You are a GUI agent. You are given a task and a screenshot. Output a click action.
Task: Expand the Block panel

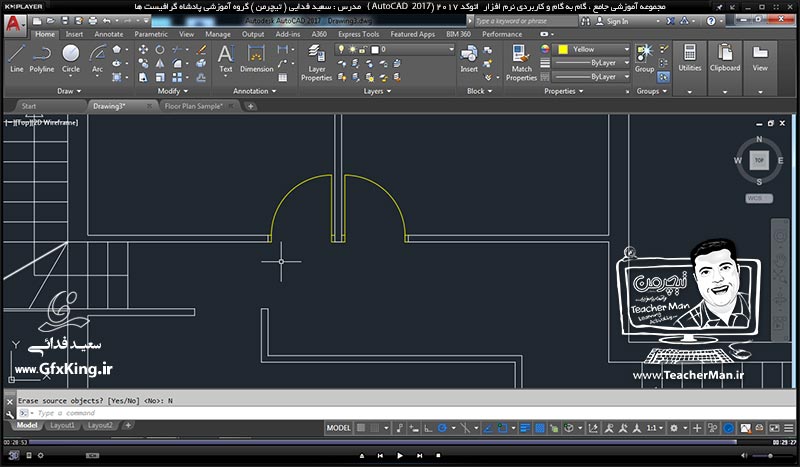click(x=480, y=91)
